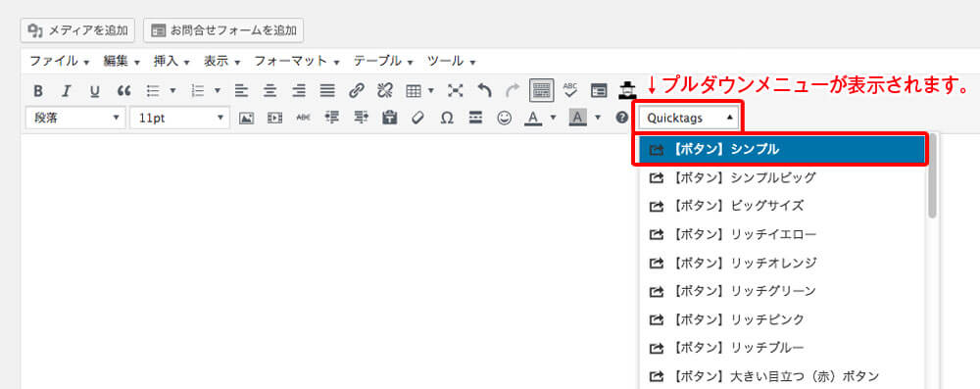Toggle the toolbar toggle keyboard icon
This screenshot has width=980, height=389.
click(x=541, y=91)
